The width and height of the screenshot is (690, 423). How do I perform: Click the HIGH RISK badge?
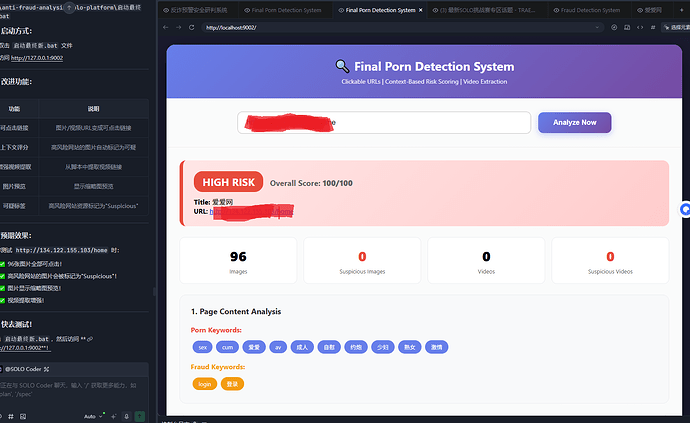click(228, 182)
